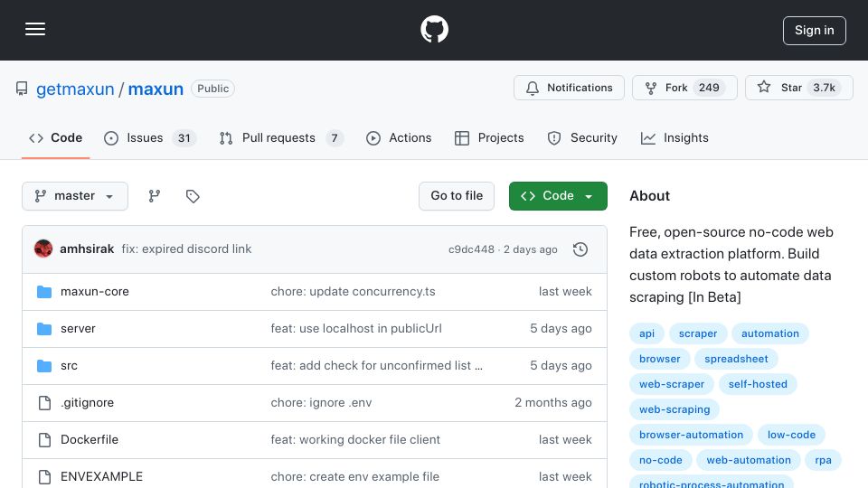
Task: Select the web-scraper topic tag
Action: point(672,384)
